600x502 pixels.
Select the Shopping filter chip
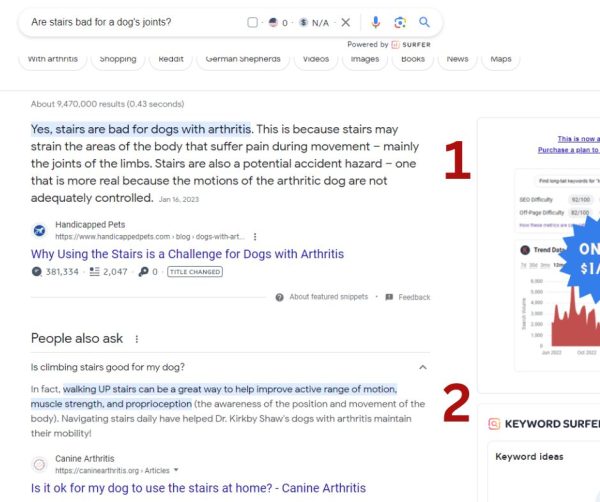tap(118, 59)
